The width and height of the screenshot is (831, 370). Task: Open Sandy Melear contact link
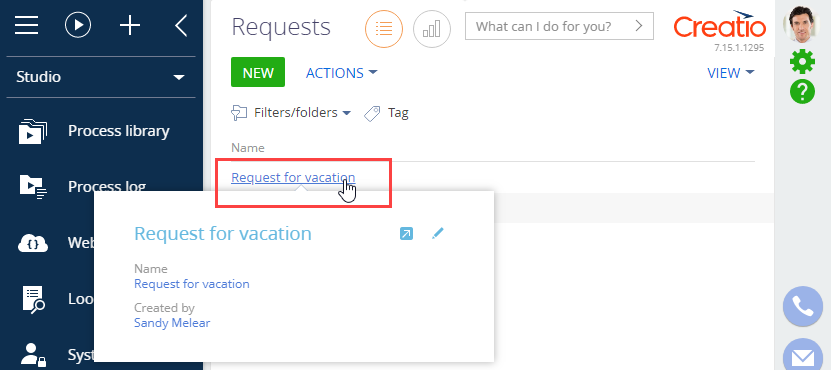[x=172, y=322]
